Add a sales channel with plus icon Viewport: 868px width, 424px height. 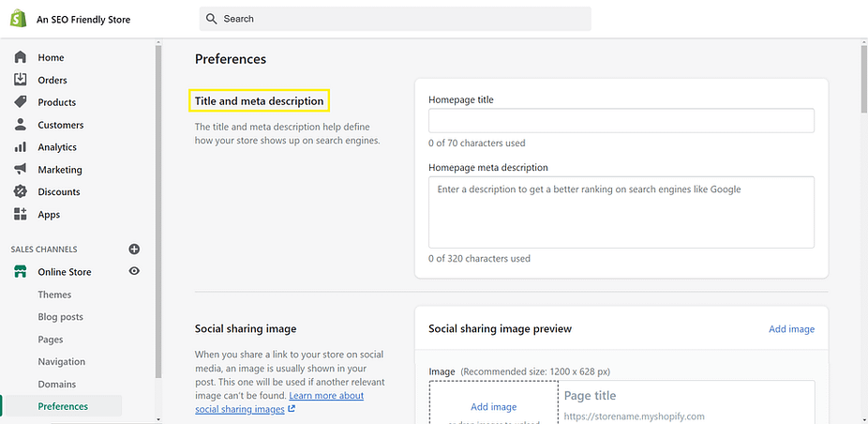[x=134, y=249]
